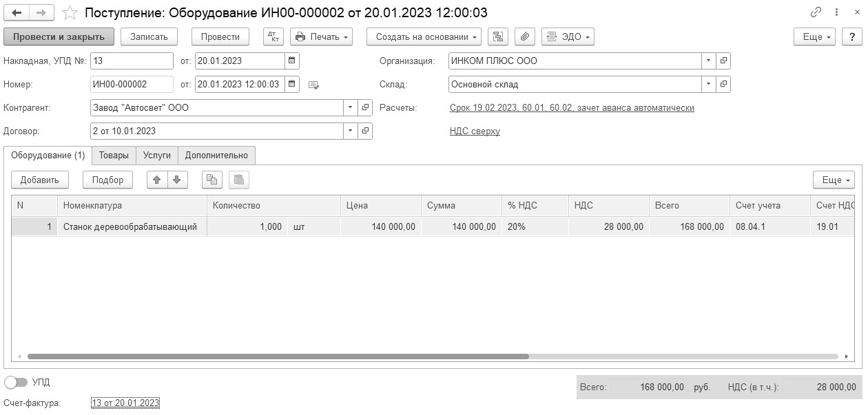The image size is (868, 415).
Task: Open the top Еще menu
Action: 816,36
